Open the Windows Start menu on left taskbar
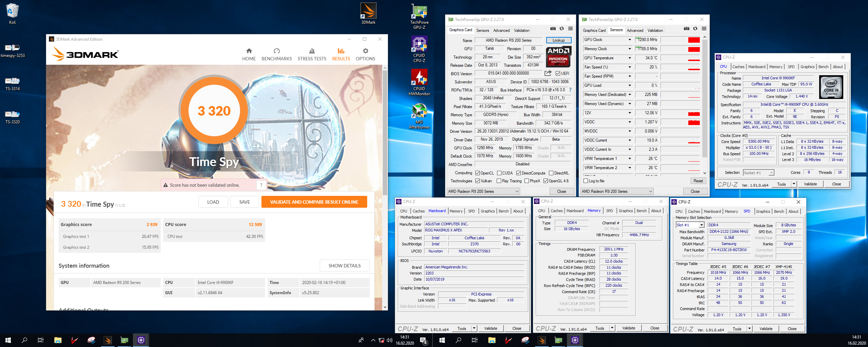Viewport: 868px width, 347px height. coord(8,340)
